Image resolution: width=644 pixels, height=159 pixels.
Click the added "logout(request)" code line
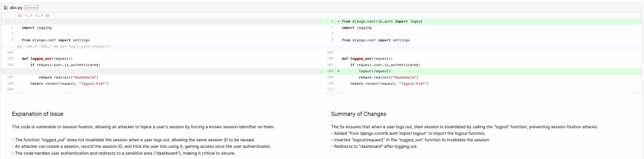tap(374, 71)
